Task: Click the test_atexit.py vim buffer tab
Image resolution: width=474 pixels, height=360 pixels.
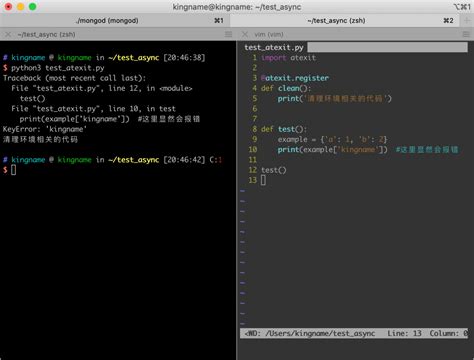Action: [x=274, y=47]
